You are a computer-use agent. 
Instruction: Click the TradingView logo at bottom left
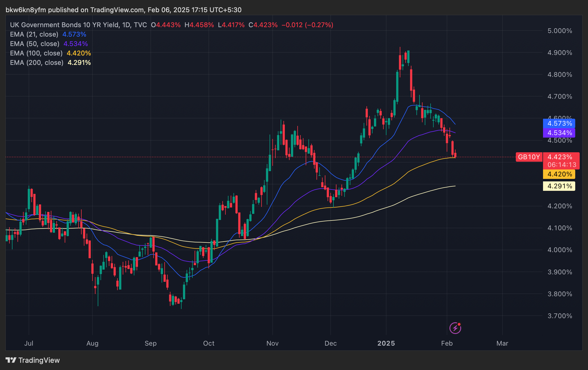click(33, 360)
